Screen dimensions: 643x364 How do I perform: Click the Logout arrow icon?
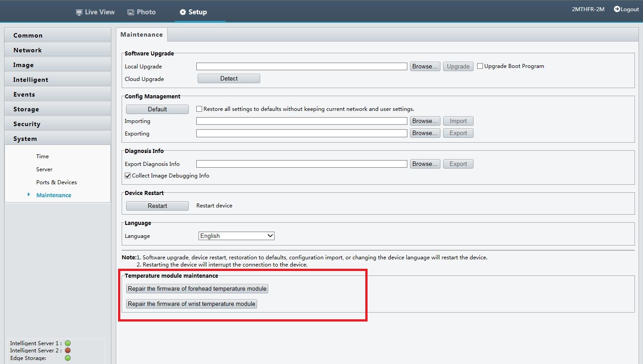click(617, 9)
